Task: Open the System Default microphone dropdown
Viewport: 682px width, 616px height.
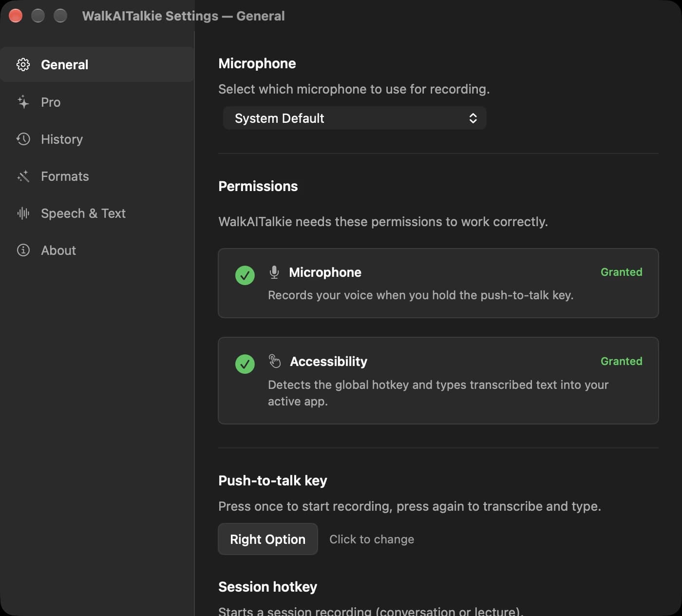Action: (355, 118)
